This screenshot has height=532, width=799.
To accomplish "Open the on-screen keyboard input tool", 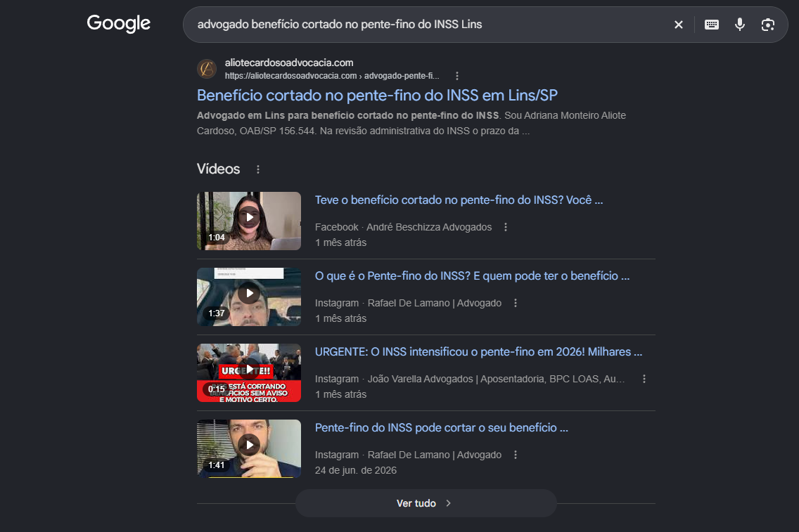I will tap(711, 25).
